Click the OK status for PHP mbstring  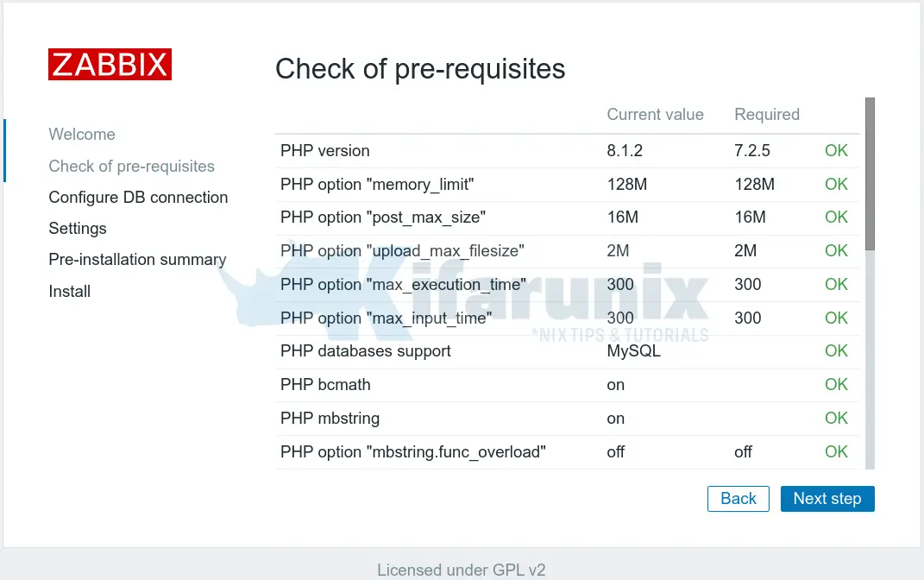point(836,419)
